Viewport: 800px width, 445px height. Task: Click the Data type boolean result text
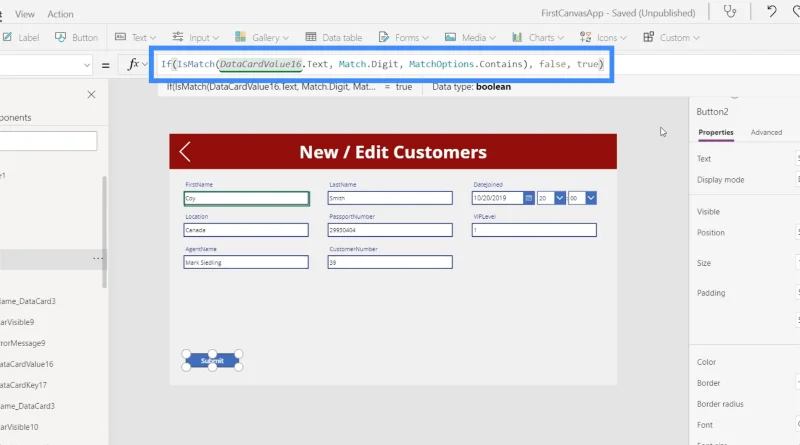[x=471, y=87]
